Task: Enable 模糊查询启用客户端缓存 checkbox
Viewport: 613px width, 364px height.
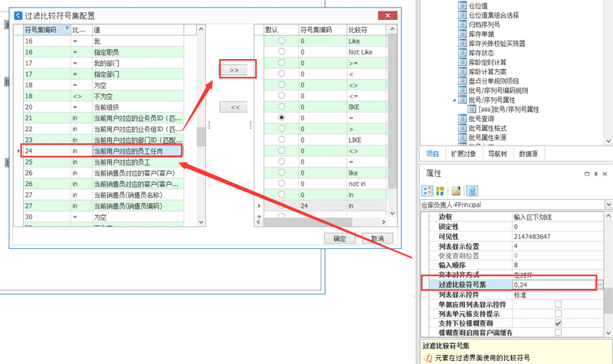Action: [558, 333]
